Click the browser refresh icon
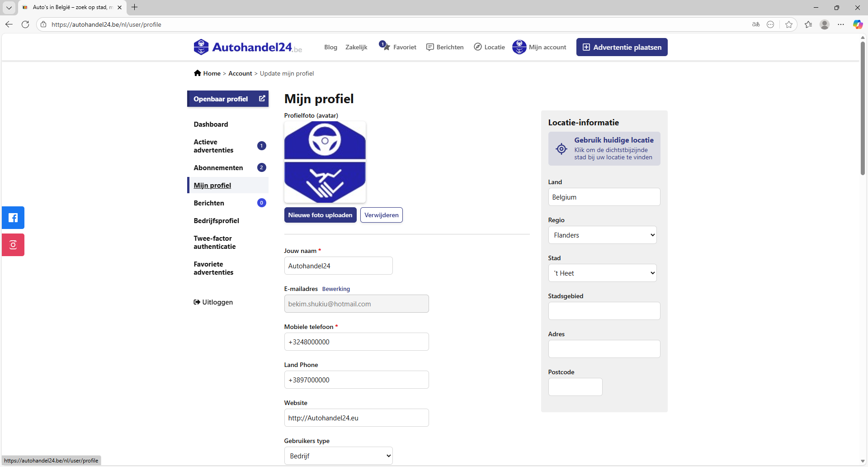 (25, 24)
